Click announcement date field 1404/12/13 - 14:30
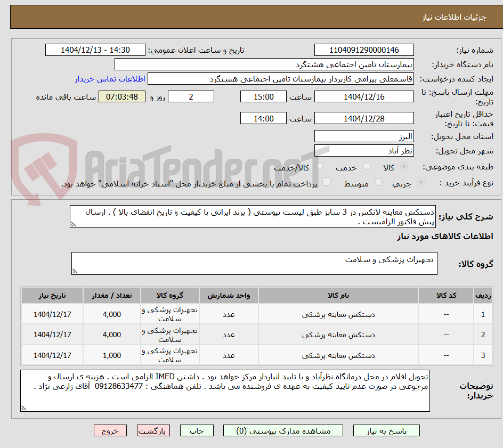 95,50
